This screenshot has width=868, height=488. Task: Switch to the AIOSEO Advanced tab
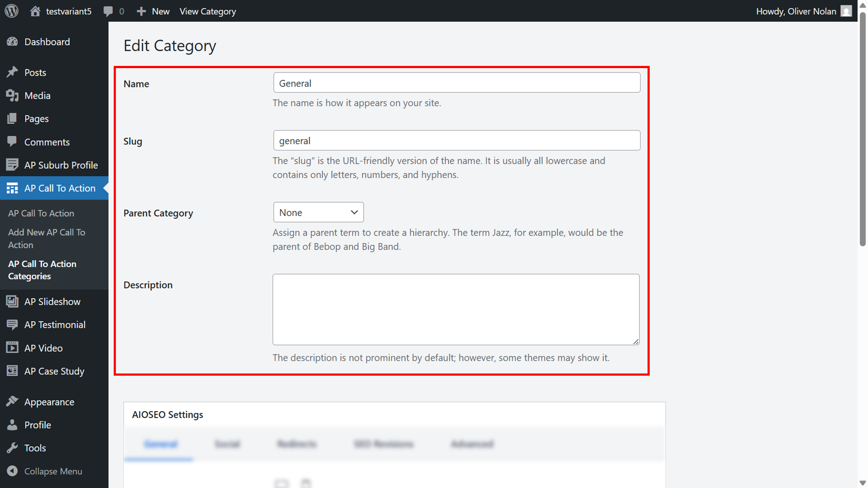(x=472, y=444)
